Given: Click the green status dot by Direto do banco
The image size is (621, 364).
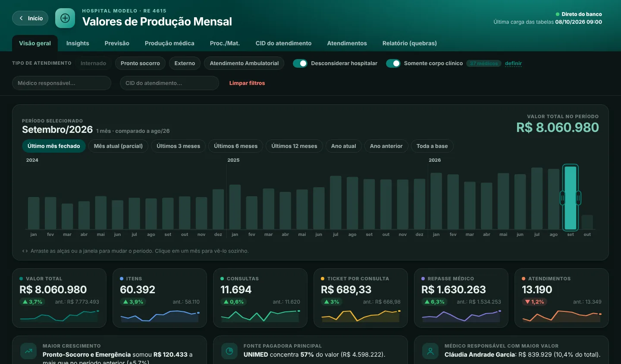Looking at the screenshot, I should [x=558, y=14].
